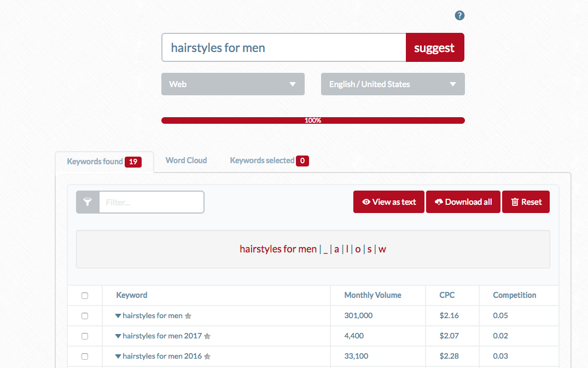Click the 100% progress bar
This screenshot has width=588, height=368.
point(313,120)
